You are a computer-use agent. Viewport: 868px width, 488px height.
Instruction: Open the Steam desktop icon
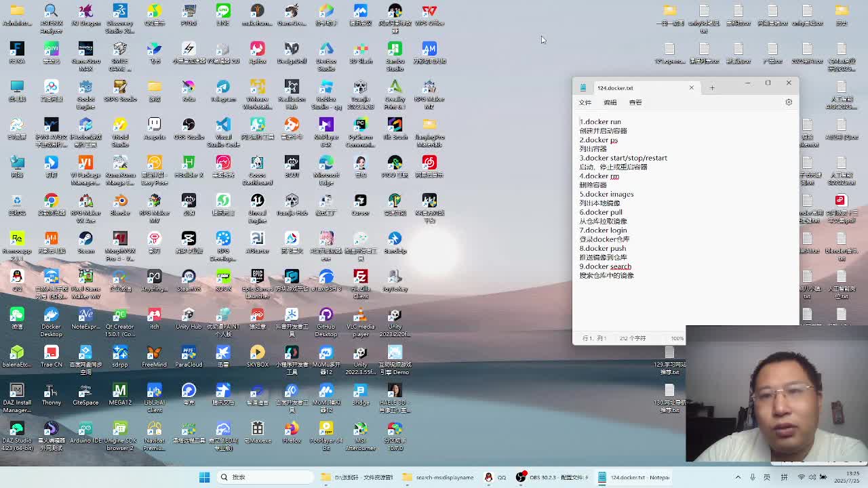[x=85, y=243]
